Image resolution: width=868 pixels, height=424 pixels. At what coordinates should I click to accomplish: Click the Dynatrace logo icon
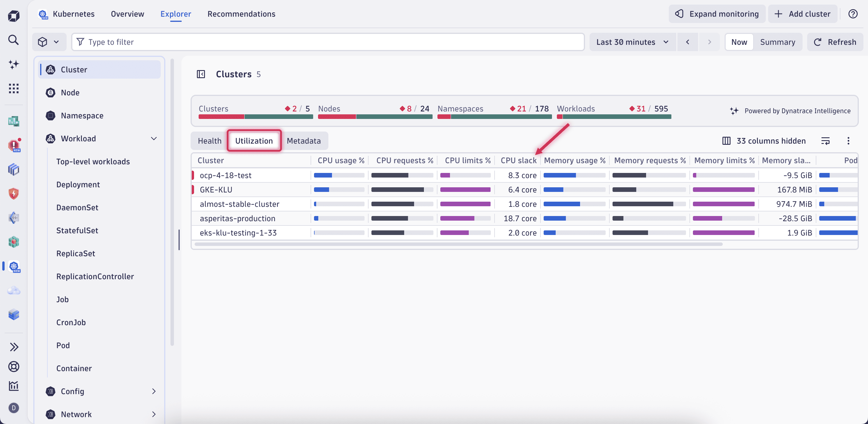click(x=13, y=16)
